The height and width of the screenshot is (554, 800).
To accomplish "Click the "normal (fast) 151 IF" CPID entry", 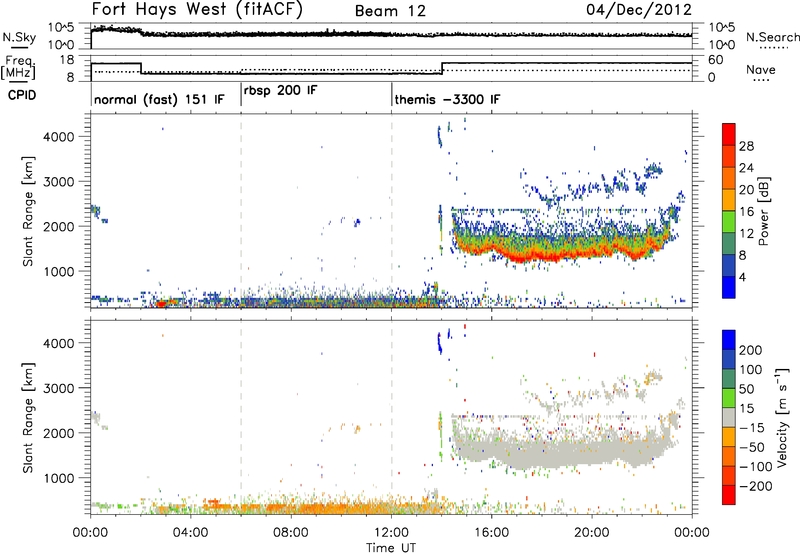I will [159, 99].
